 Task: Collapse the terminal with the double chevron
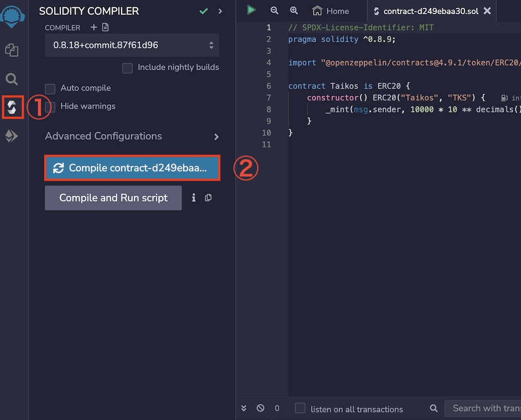[244, 408]
